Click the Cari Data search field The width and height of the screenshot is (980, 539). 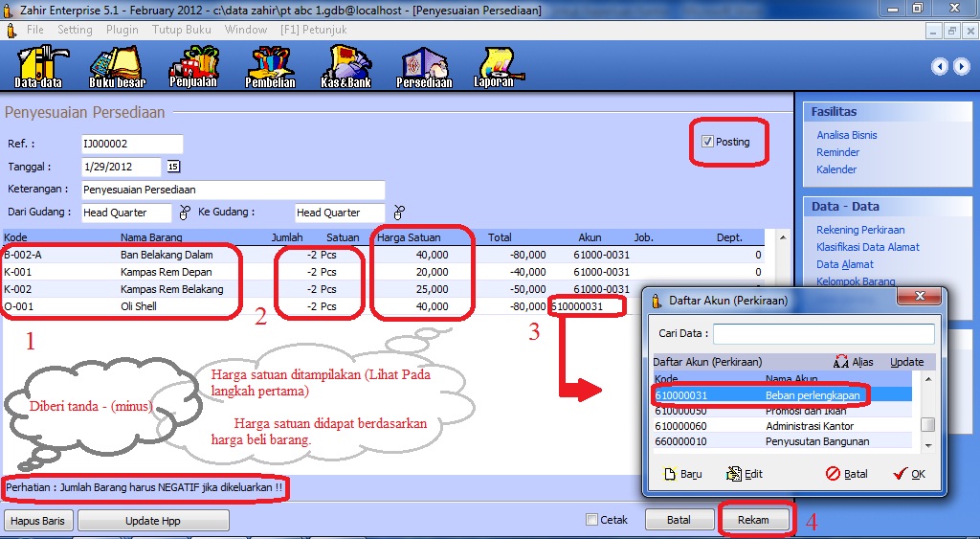(x=823, y=333)
